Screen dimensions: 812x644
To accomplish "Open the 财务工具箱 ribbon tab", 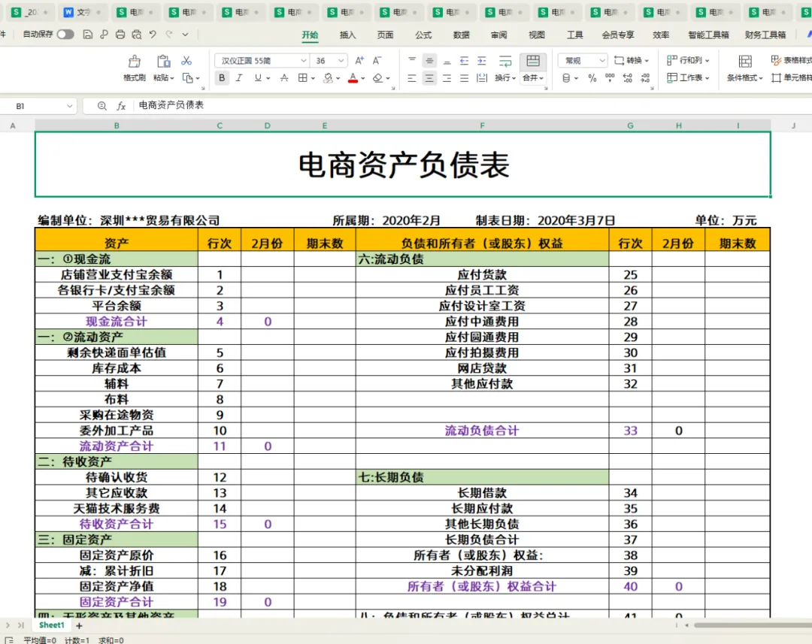I will [765, 35].
